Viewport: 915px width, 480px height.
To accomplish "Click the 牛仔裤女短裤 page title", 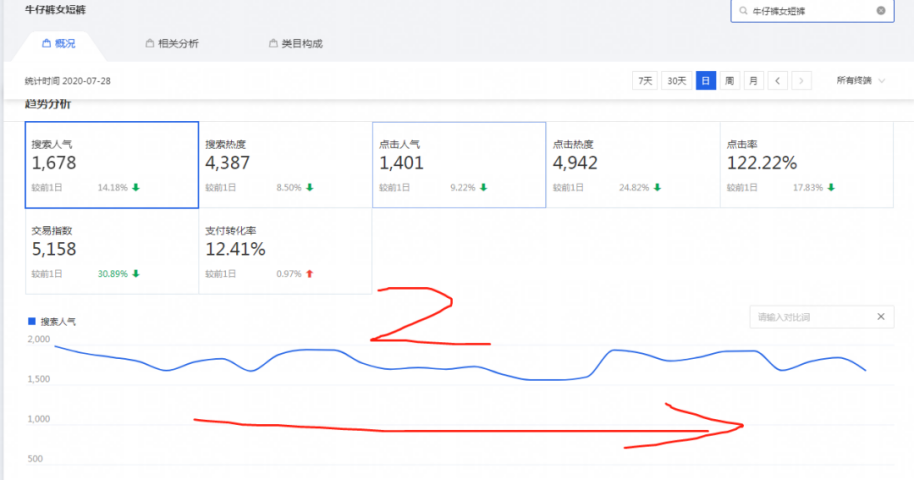I will tap(55, 10).
